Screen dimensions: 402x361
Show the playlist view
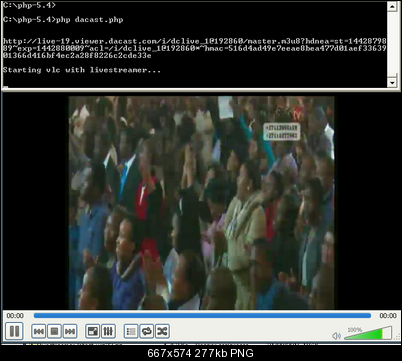click(x=131, y=331)
